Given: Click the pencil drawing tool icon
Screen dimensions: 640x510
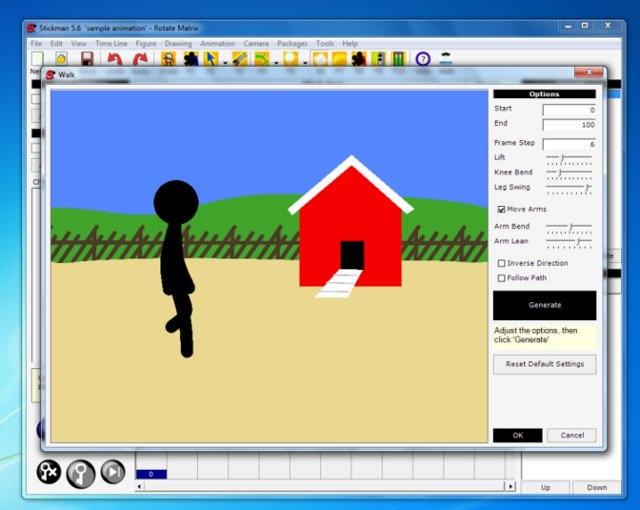Looking at the screenshot, I should (240, 59).
